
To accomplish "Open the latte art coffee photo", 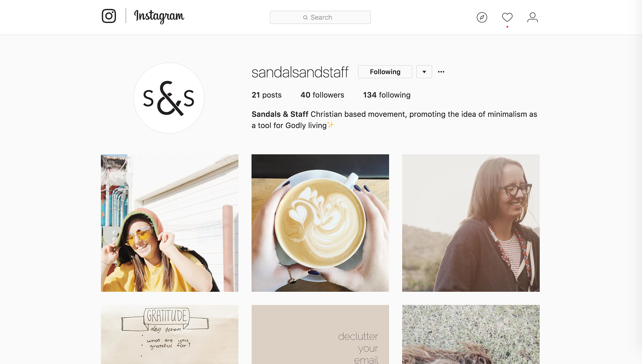I will (320, 223).
